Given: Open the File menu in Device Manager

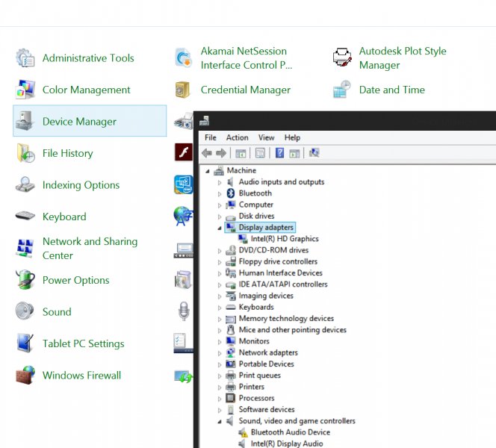Looking at the screenshot, I should pyautogui.click(x=211, y=137).
